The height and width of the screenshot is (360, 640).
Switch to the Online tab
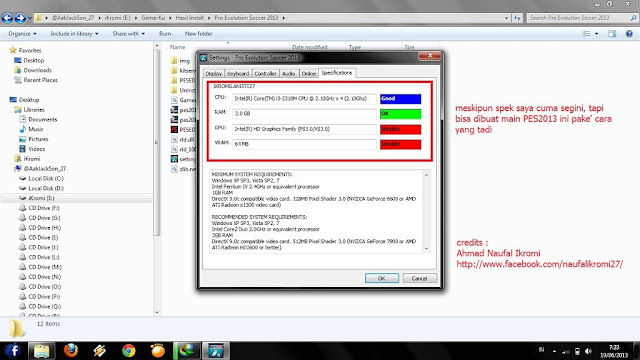(x=309, y=73)
